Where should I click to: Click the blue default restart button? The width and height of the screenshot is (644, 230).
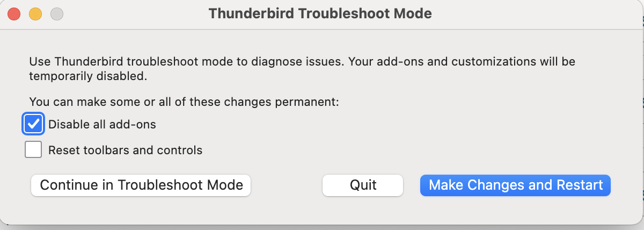pyautogui.click(x=515, y=185)
